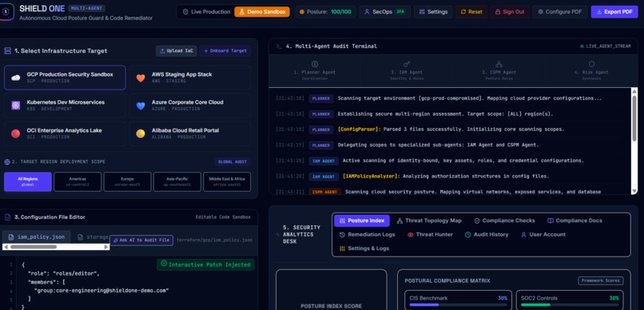This screenshot has width=644, height=310.
Task: Select AWS Staging App Stack target
Action: (189, 77)
